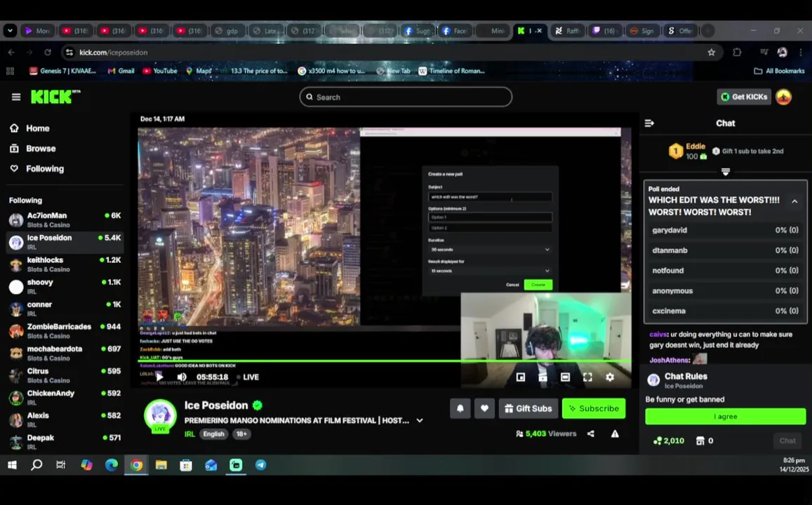Open ChickenAndy channel in sidebar
Screen dimensions: 812x505
point(65,398)
